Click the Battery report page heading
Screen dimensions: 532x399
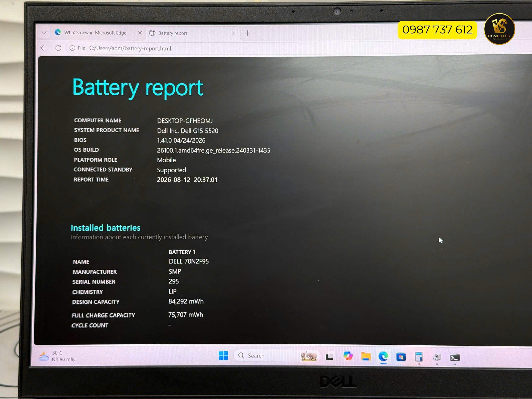[138, 88]
